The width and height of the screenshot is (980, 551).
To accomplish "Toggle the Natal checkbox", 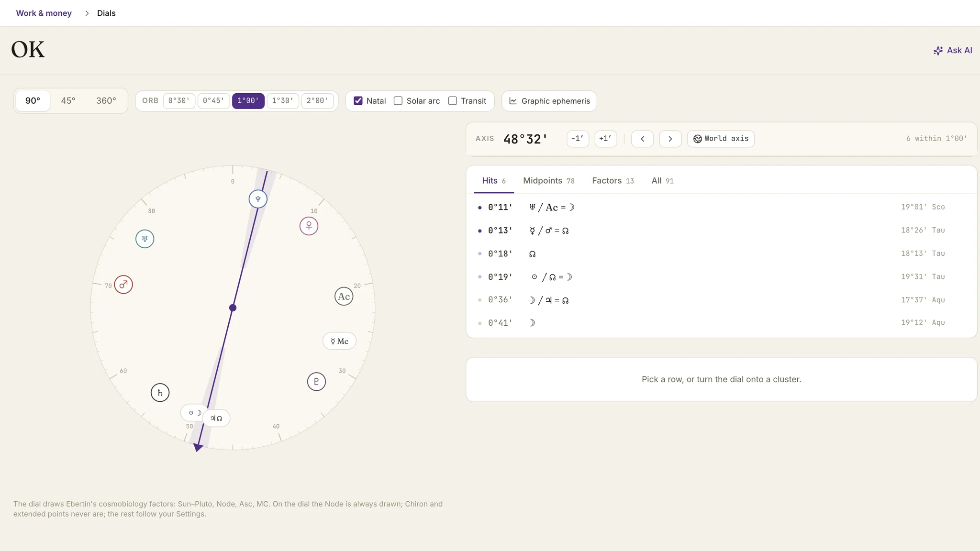I will coord(358,101).
